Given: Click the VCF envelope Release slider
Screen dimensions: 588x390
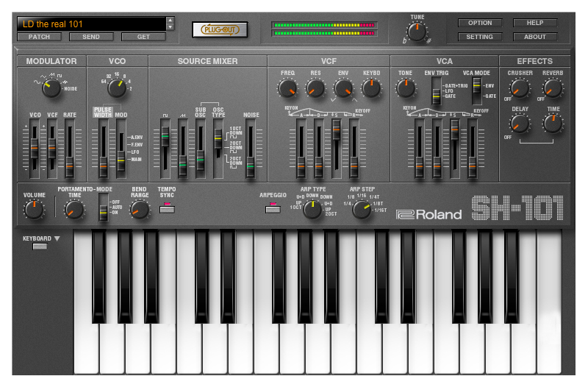Looking at the screenshot, I should [354, 149].
